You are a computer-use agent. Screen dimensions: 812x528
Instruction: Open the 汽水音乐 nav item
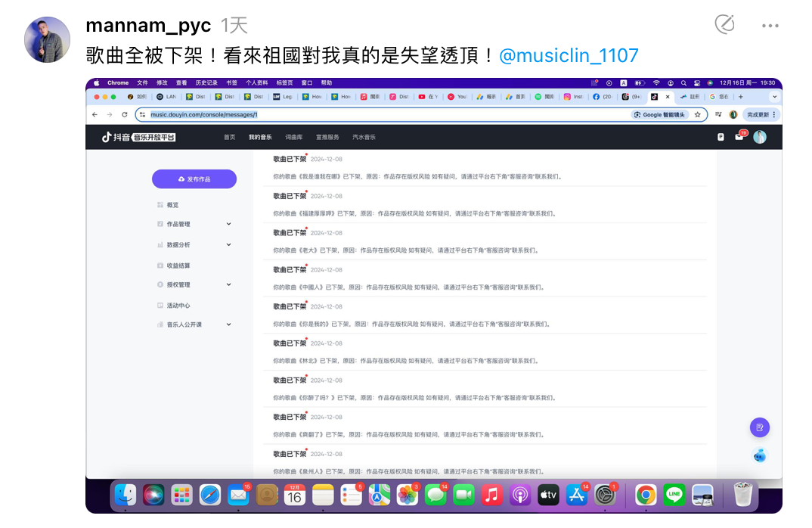pyautogui.click(x=364, y=138)
